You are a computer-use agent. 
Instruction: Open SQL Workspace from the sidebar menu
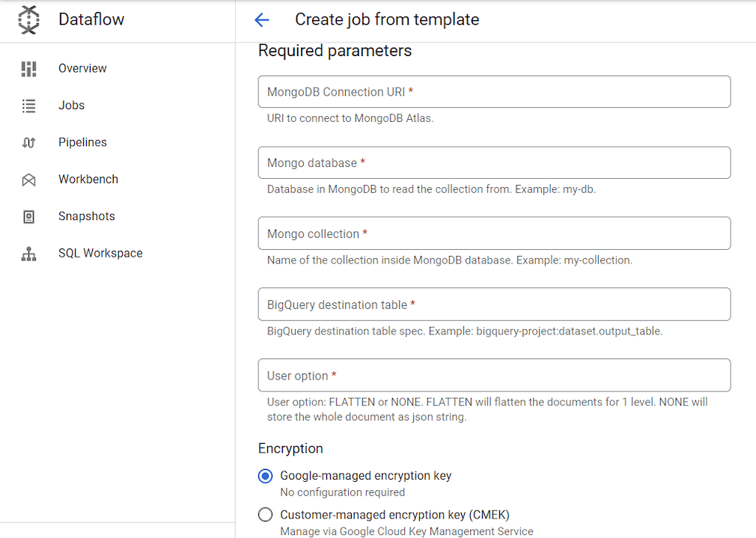point(100,253)
